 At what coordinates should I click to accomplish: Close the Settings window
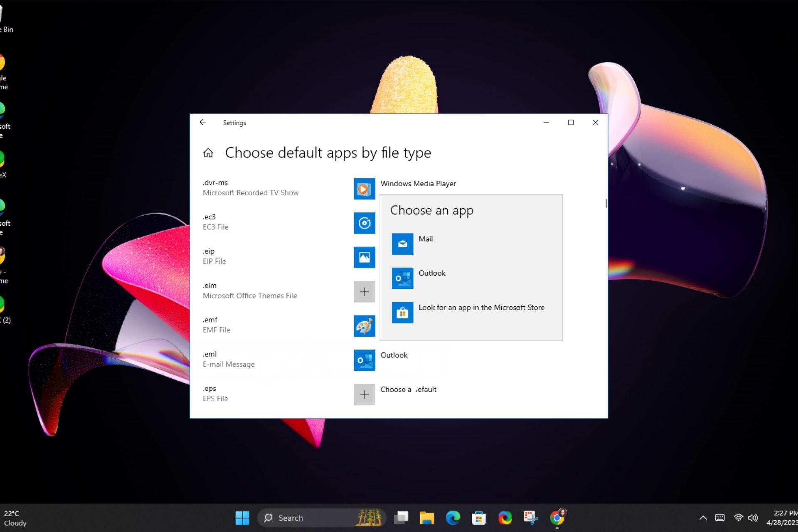click(595, 122)
